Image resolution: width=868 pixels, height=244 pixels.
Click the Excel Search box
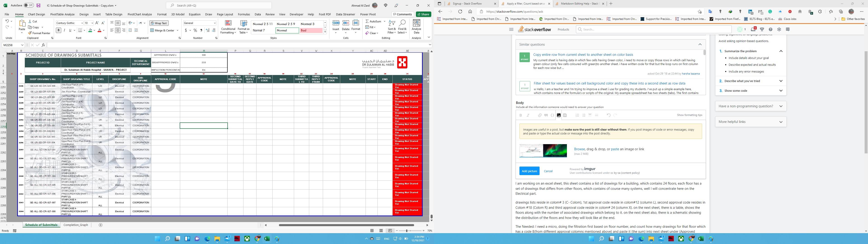pyautogui.click(x=219, y=5)
